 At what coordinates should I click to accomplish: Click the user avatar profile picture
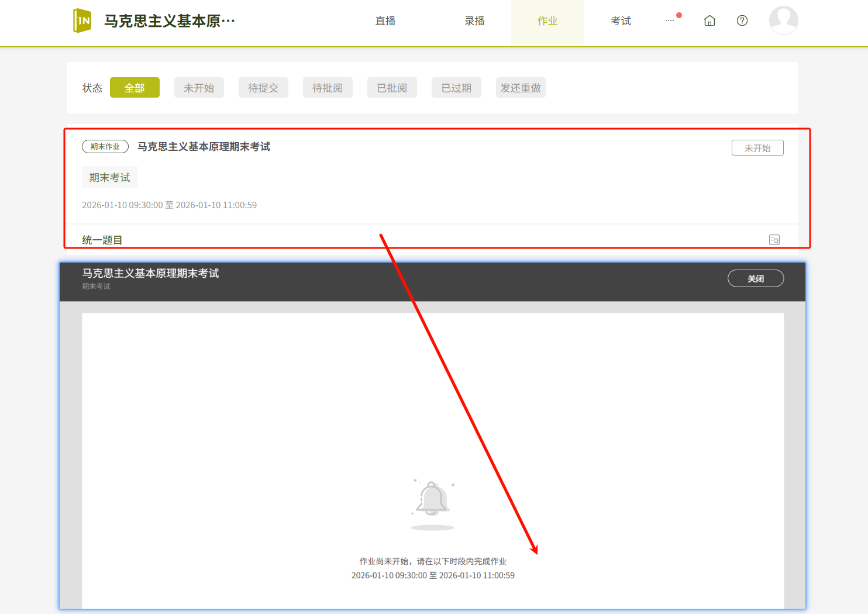pyautogui.click(x=783, y=20)
